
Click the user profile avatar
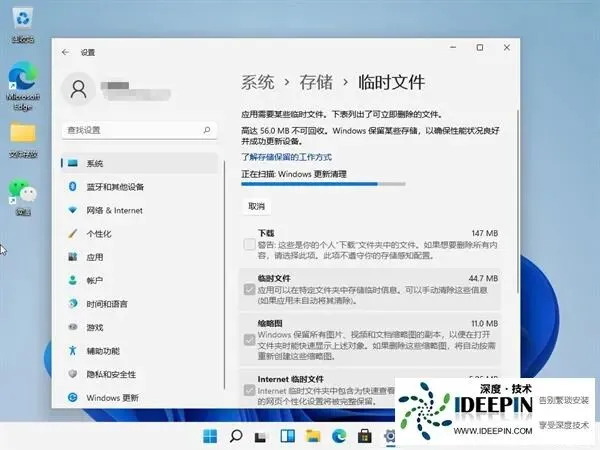(x=78, y=89)
